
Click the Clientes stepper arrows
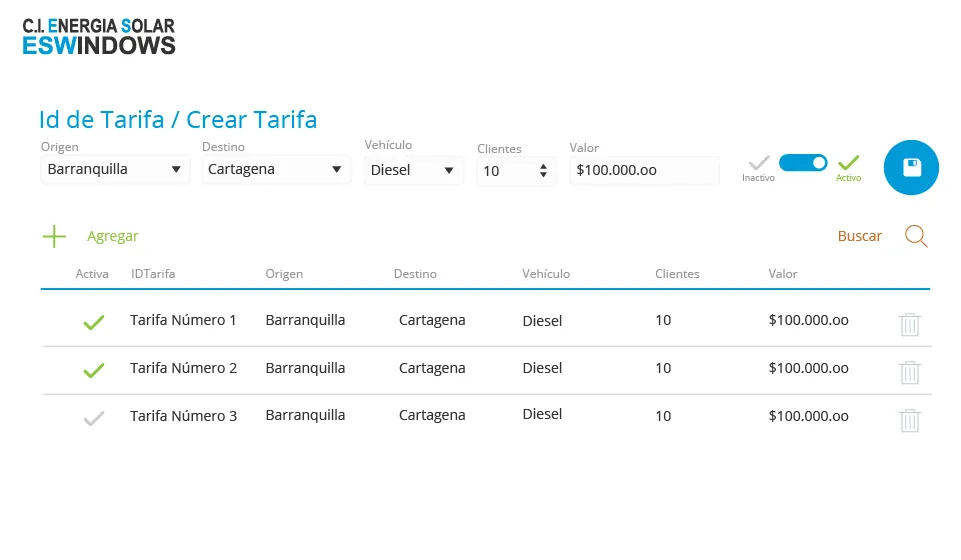[x=543, y=171]
